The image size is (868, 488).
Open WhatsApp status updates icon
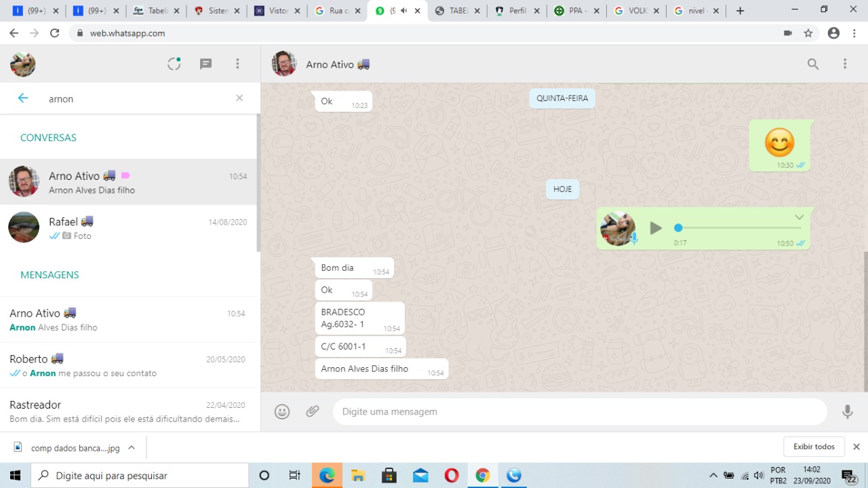coord(174,64)
